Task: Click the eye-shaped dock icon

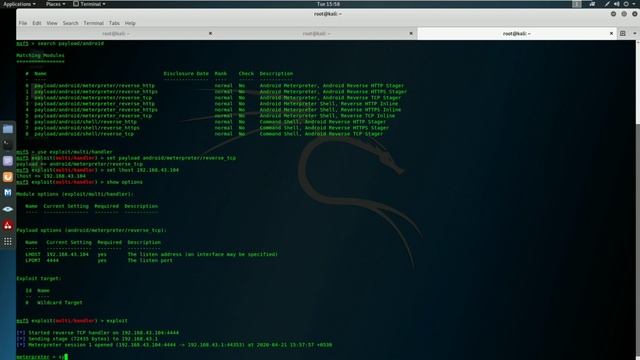Action: [8, 209]
